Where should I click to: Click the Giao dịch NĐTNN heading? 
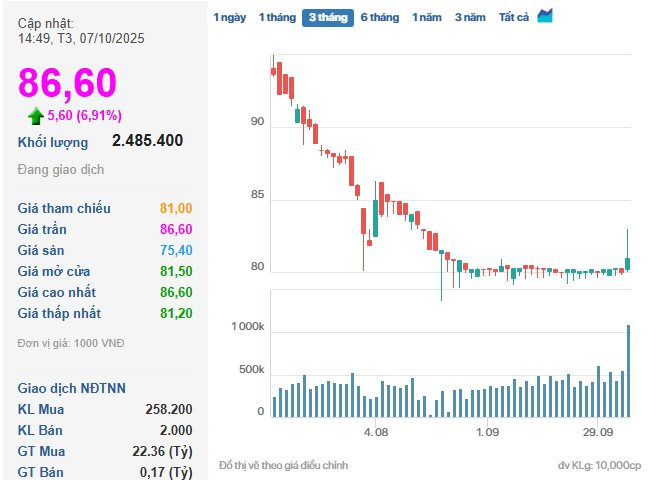[x=72, y=388]
